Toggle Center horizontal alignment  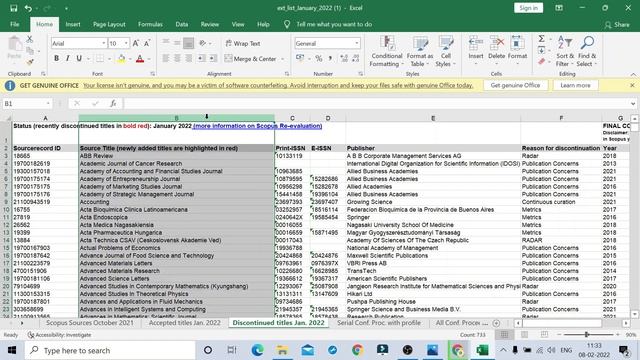[x=177, y=58]
